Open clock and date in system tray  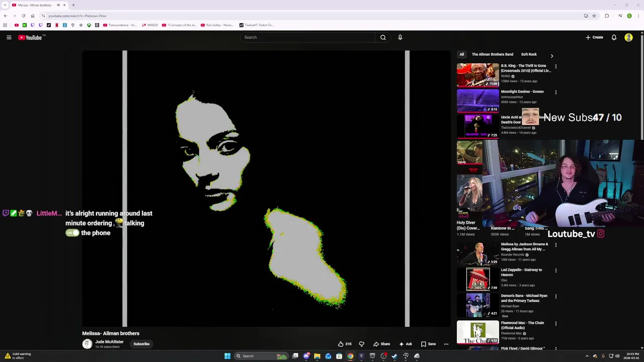(x=632, y=356)
